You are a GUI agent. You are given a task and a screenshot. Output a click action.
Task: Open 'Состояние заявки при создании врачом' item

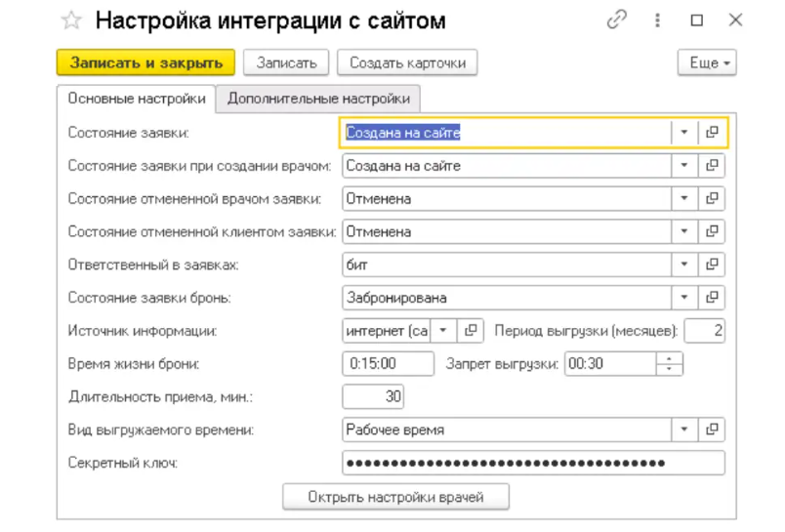pyautogui.click(x=712, y=166)
